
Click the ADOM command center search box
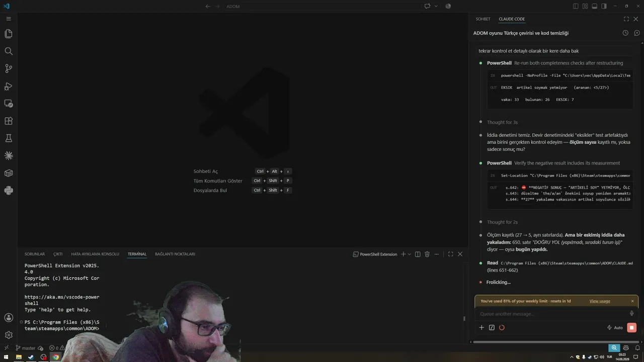322,7
